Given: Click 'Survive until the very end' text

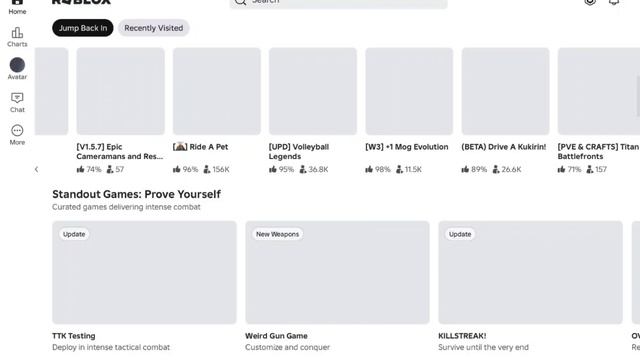Looking at the screenshot, I should (483, 347).
